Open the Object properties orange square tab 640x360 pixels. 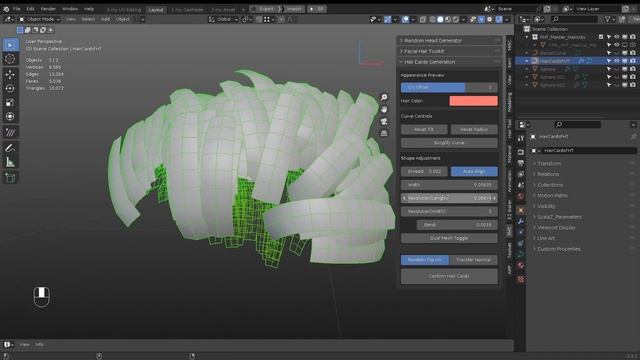pyautogui.click(x=521, y=210)
